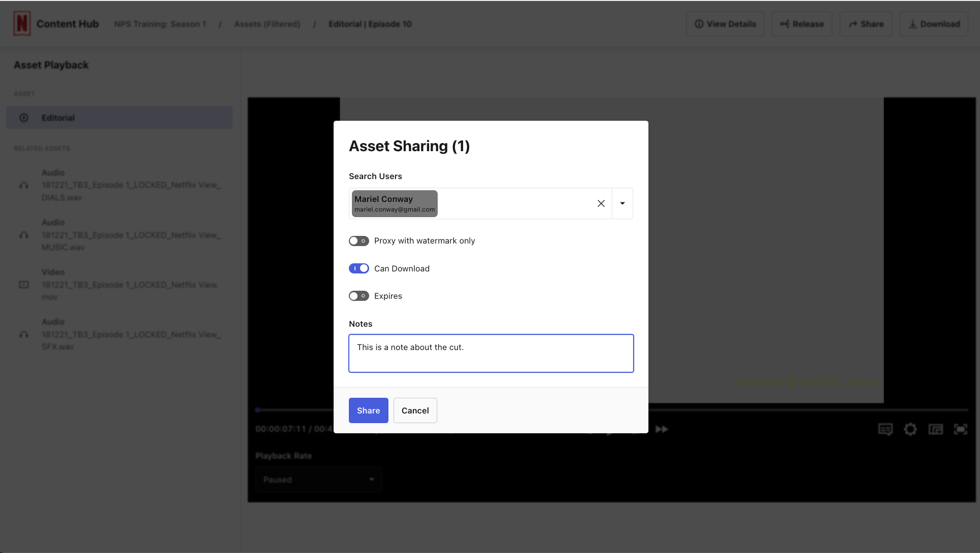Cancel the Asset Sharing dialog
The height and width of the screenshot is (553, 980).
pos(415,410)
